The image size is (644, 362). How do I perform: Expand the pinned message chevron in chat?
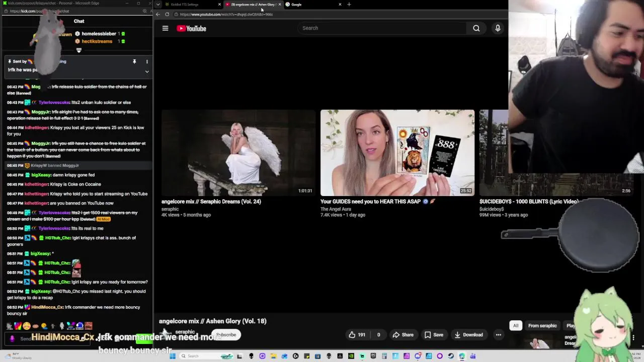point(147,71)
